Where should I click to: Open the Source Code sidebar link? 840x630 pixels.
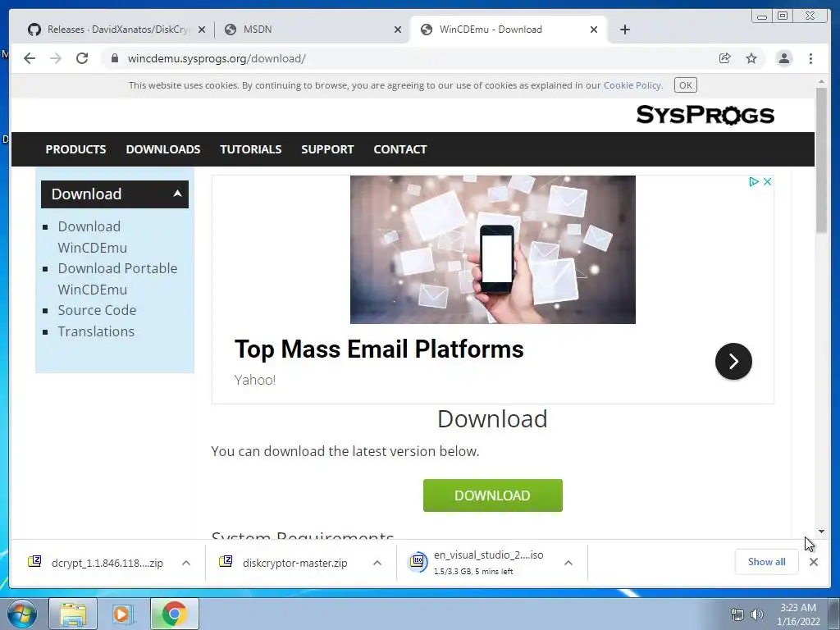click(x=97, y=310)
